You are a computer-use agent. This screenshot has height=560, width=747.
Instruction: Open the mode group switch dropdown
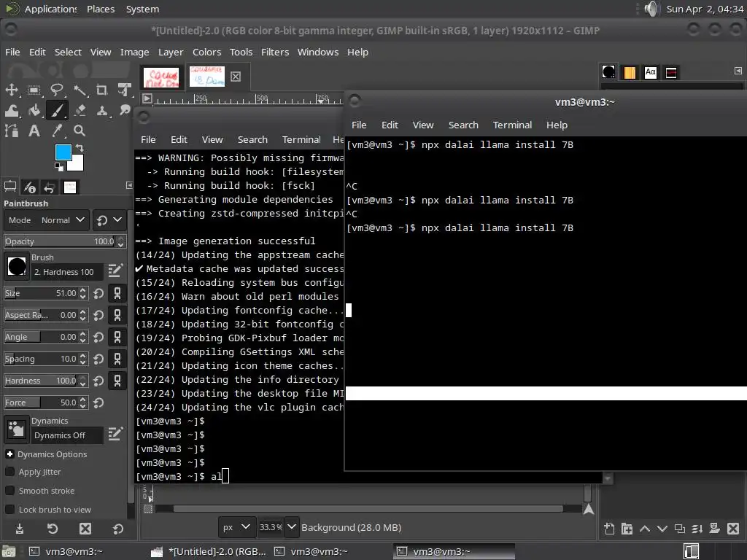click(x=109, y=220)
